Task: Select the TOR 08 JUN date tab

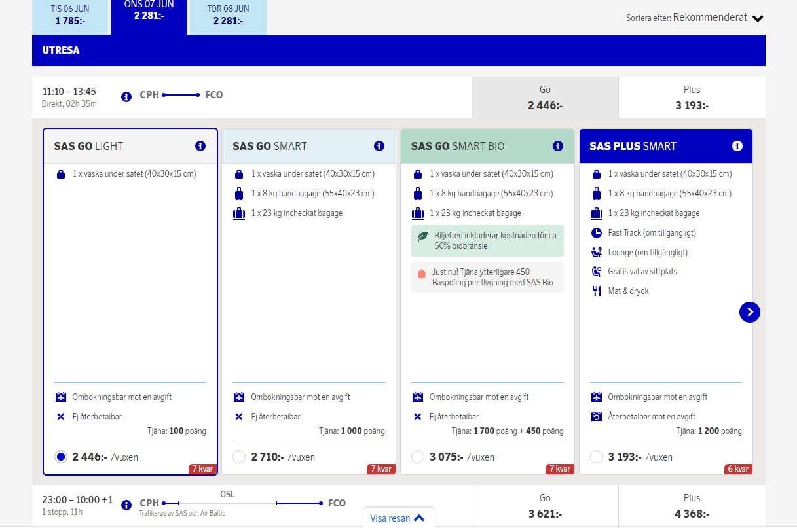Action: (x=228, y=15)
